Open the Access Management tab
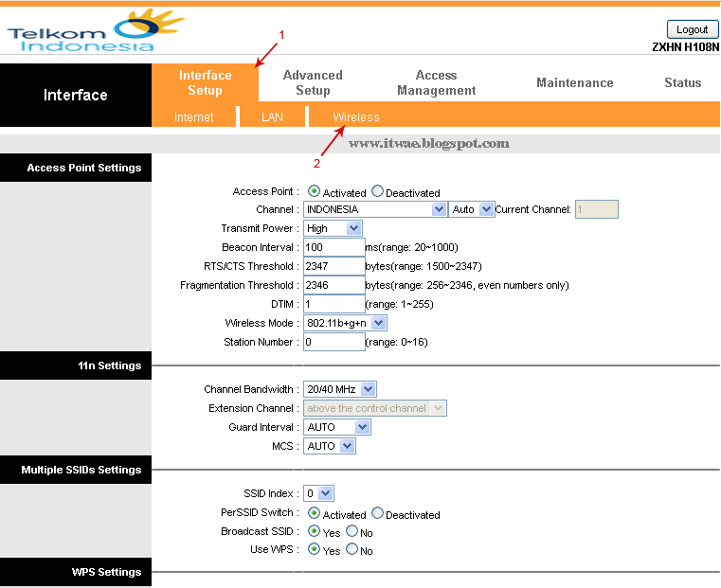This screenshot has width=721, height=588. 437,82
